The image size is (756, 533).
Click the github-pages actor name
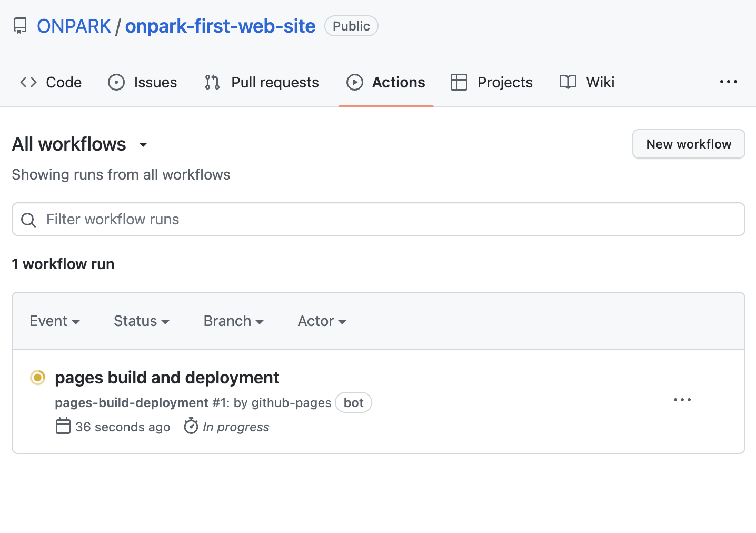(x=292, y=403)
